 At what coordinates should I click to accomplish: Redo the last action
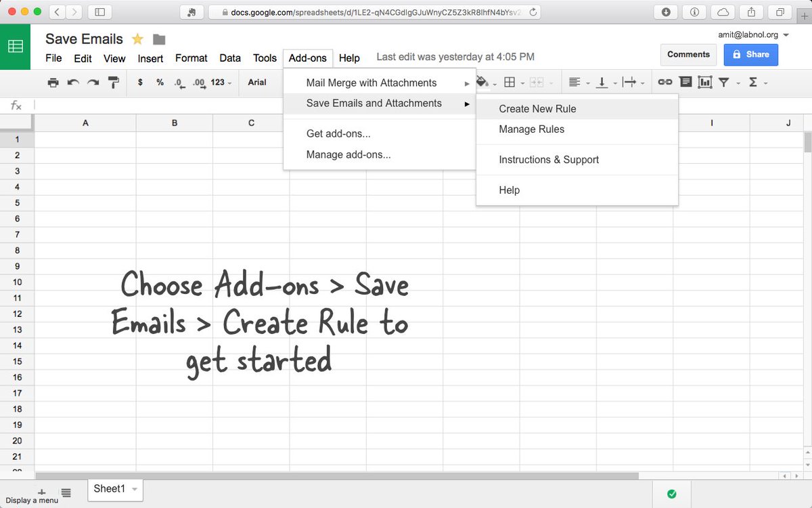point(93,81)
